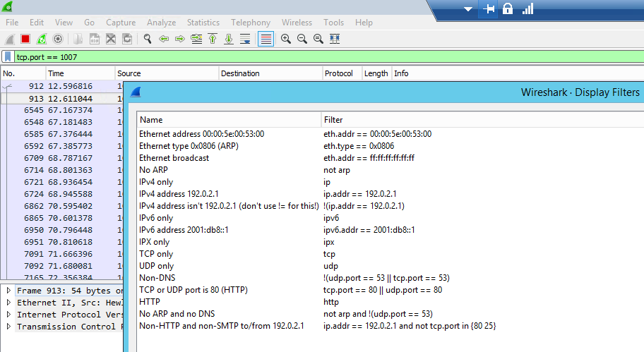The width and height of the screenshot is (644, 352).
Task: Open the Tools menu
Action: coord(333,23)
